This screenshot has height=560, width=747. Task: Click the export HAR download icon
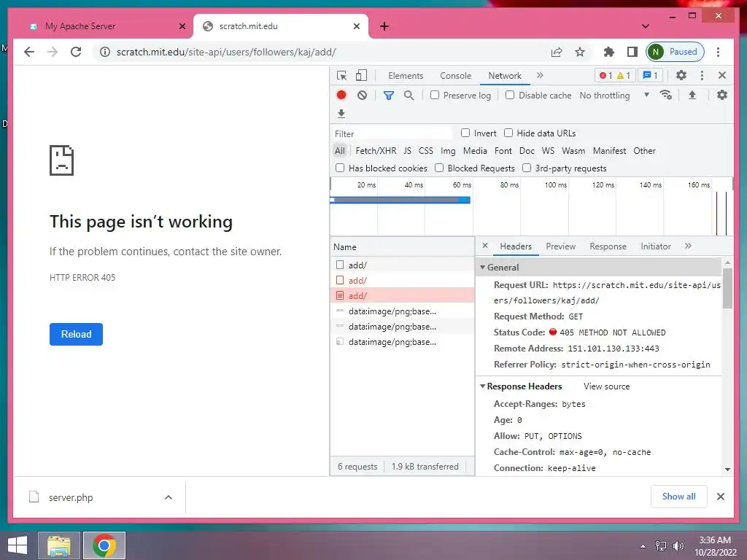tap(341, 113)
